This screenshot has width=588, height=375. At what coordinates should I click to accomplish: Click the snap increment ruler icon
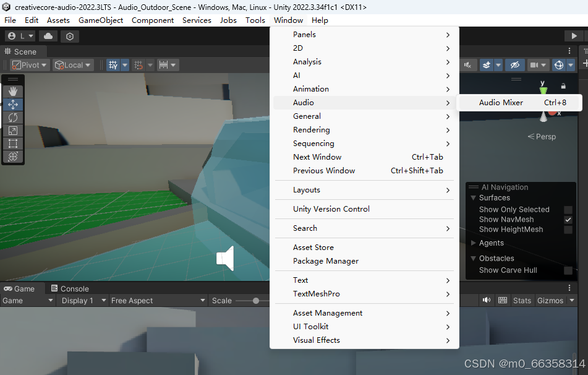(x=163, y=65)
